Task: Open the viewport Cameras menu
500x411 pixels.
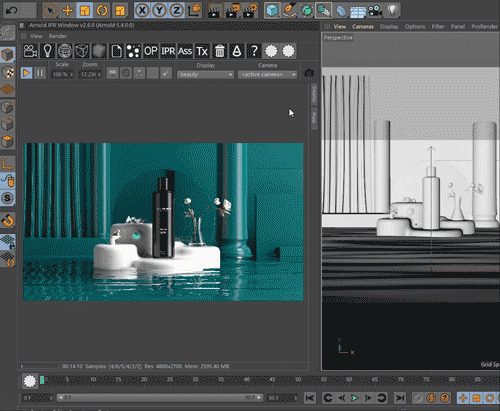Action: click(x=363, y=27)
